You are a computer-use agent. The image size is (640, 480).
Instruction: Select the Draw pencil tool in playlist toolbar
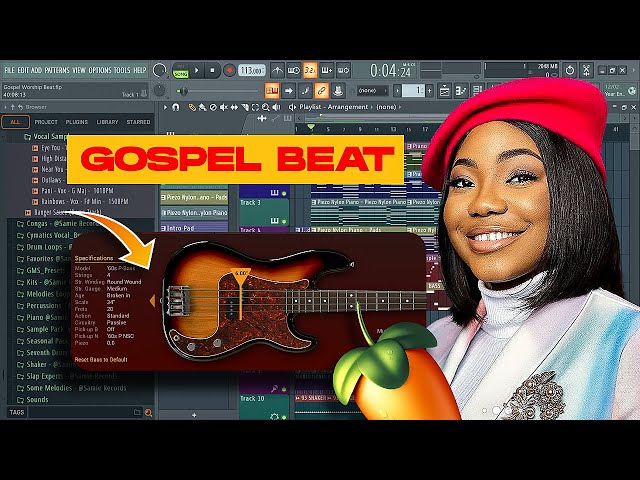click(x=192, y=107)
